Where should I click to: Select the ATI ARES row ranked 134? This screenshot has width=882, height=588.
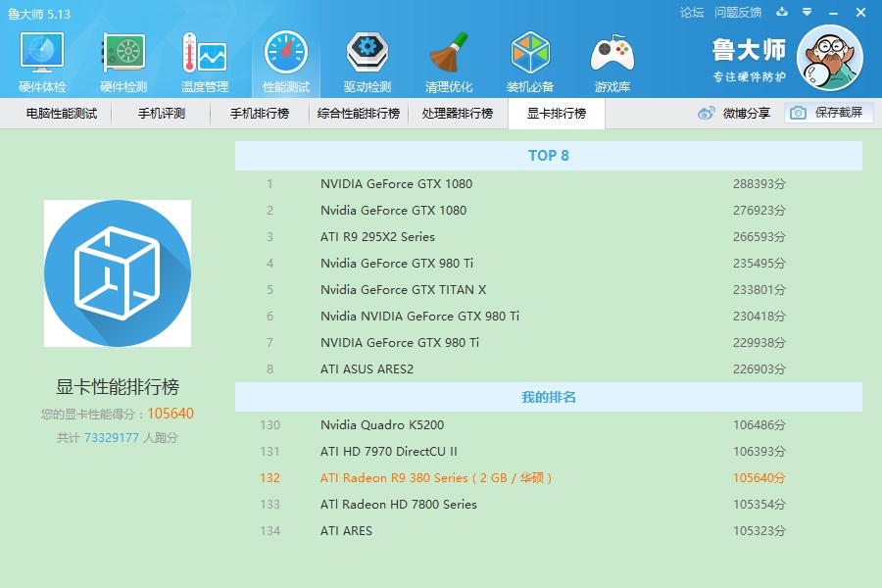549,530
